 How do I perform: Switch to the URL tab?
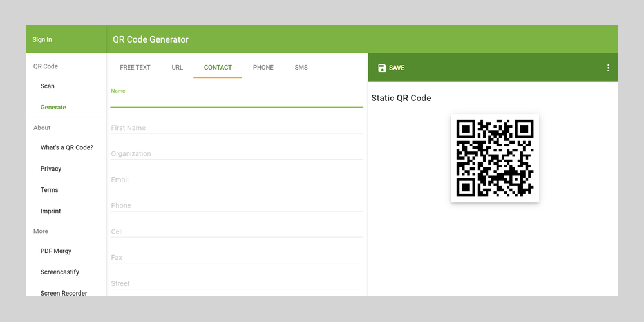177,68
